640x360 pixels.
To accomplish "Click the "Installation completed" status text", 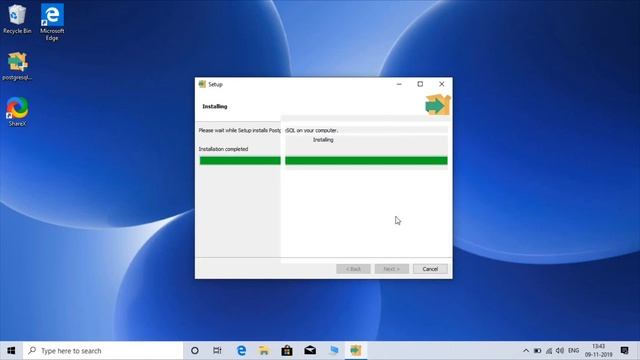I will point(223,149).
